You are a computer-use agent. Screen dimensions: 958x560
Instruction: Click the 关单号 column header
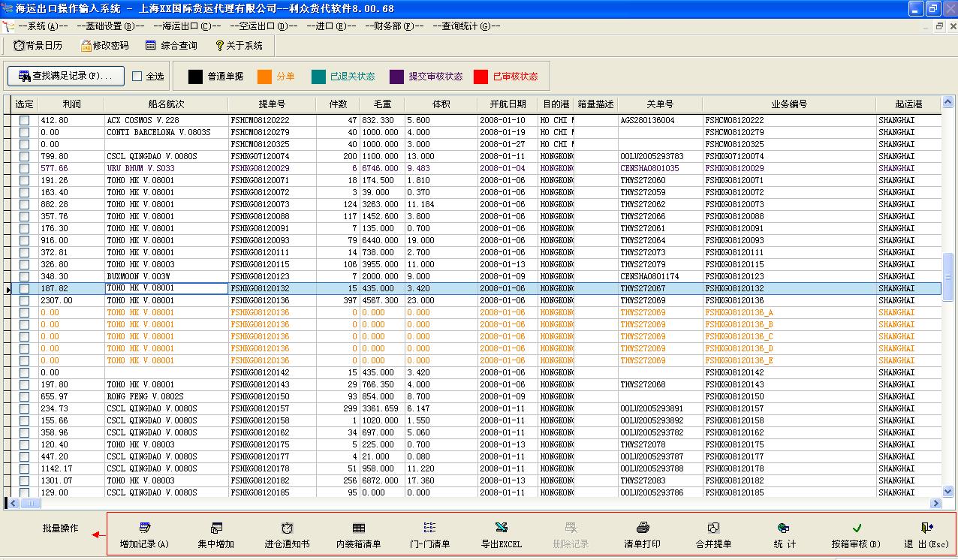[660, 104]
